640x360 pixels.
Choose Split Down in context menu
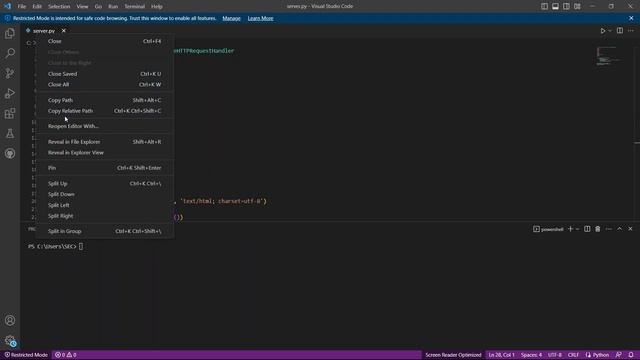(104, 194)
